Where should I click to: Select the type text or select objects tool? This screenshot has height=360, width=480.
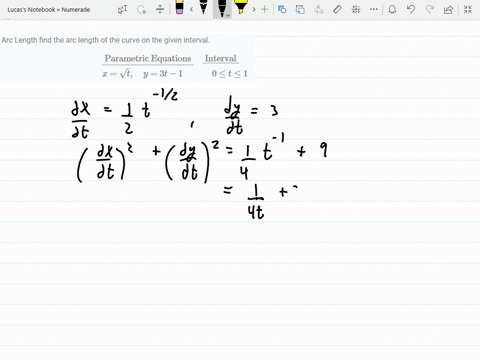tap(122, 9)
